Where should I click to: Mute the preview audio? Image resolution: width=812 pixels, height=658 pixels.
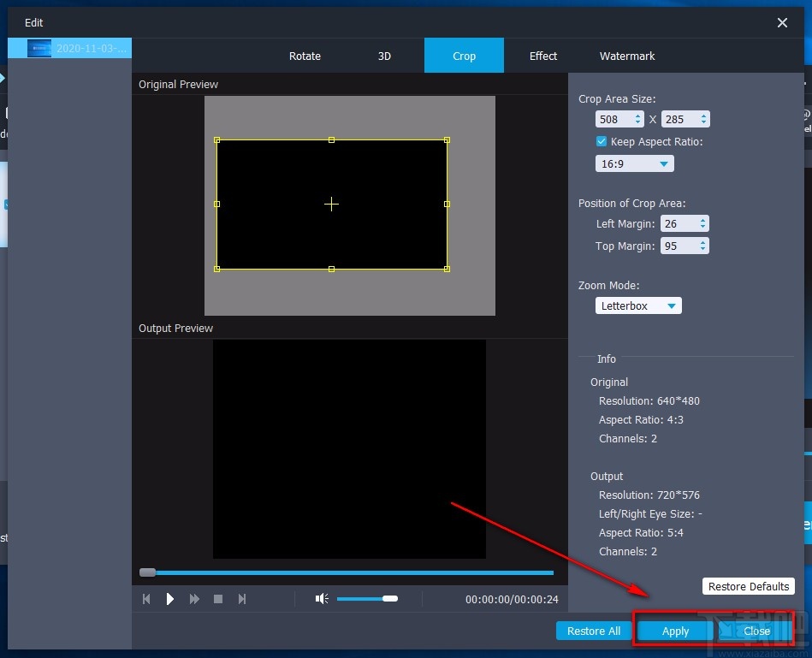(x=323, y=598)
